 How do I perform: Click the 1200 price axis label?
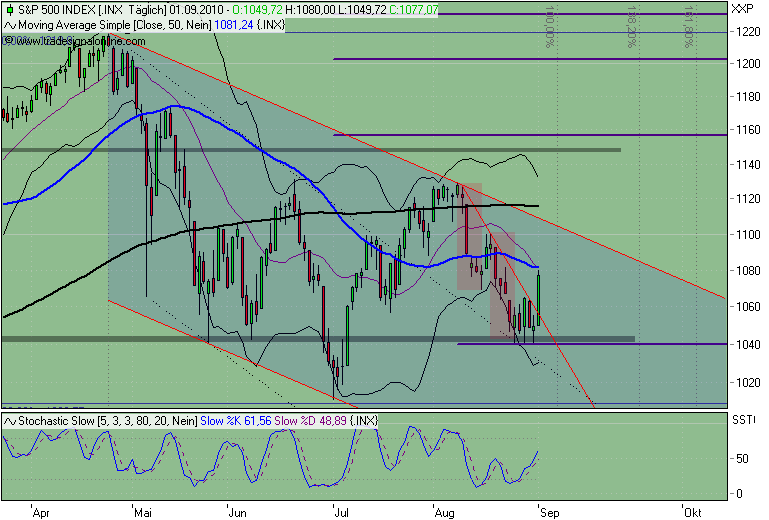[x=748, y=64]
